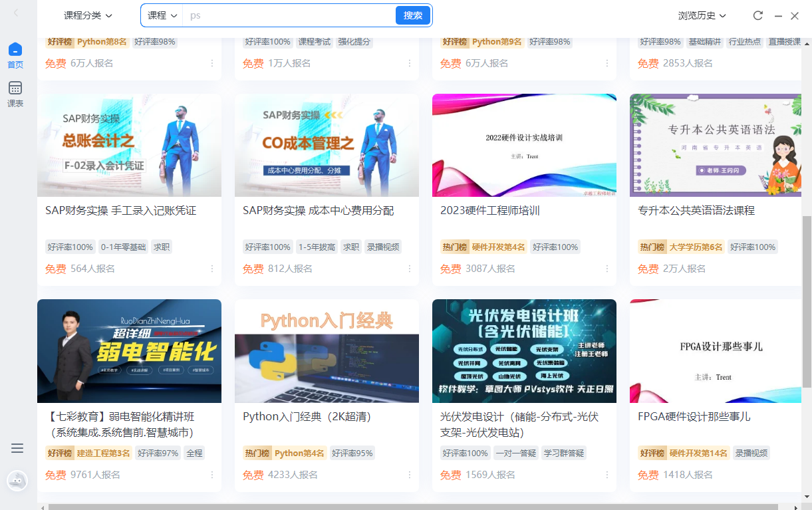Expand the 浏览历史 history dropdown
This screenshot has height=510, width=812.
pyautogui.click(x=702, y=15)
